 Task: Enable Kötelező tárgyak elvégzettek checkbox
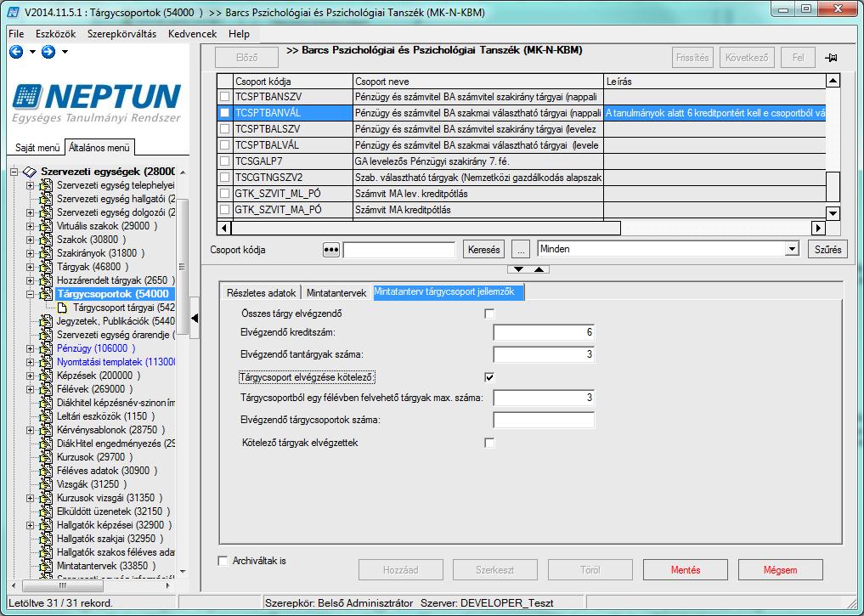pos(489,443)
